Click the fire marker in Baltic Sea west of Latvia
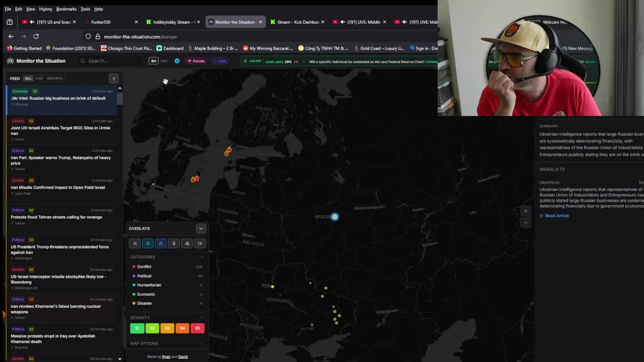This screenshot has width=644, height=362. [195, 178]
